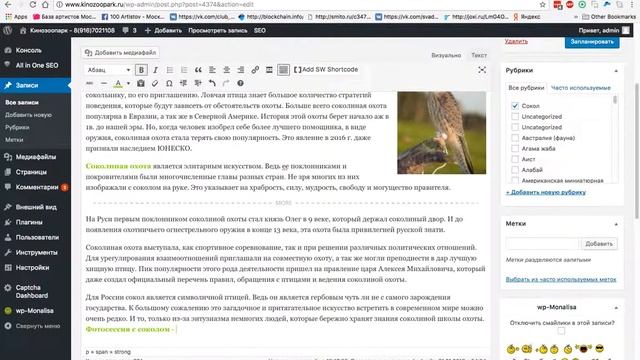The width and height of the screenshot is (640, 360).
Task: Open Часто используемые tab
Action: pos(580,88)
